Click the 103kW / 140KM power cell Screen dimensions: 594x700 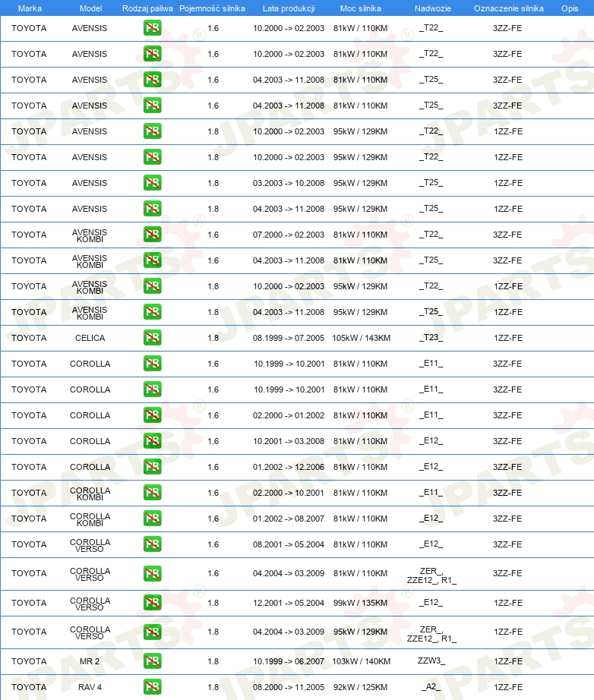coord(361,661)
